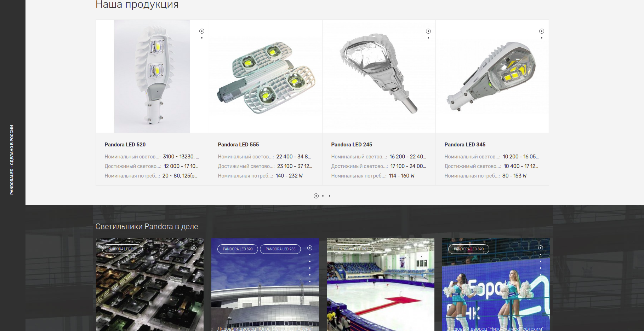
Task: Click value 17 100 - 24 00… of LED 245
Action: point(408,166)
